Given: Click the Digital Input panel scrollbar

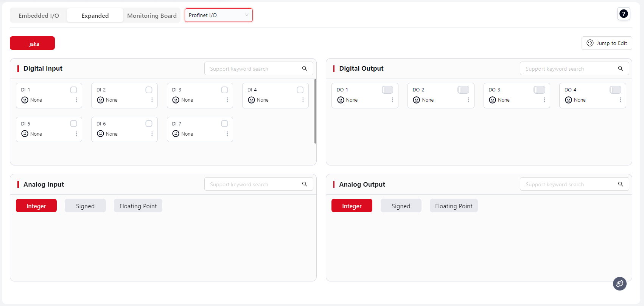Looking at the screenshot, I should tap(315, 111).
